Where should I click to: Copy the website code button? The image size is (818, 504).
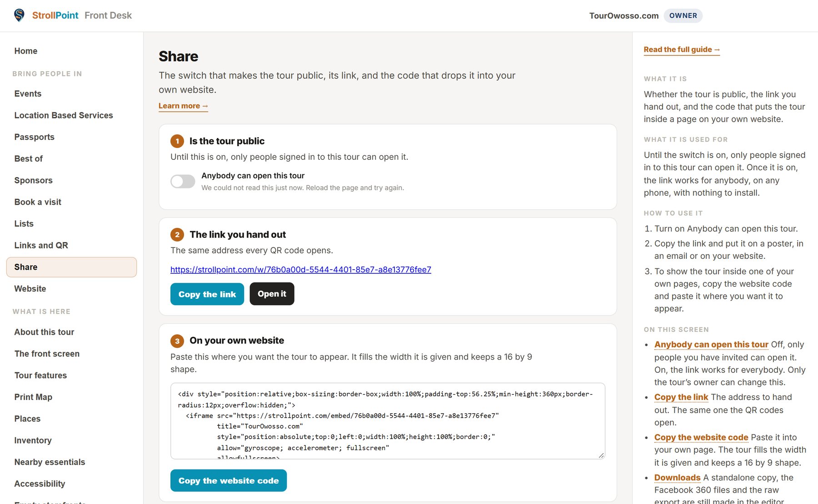tap(229, 480)
